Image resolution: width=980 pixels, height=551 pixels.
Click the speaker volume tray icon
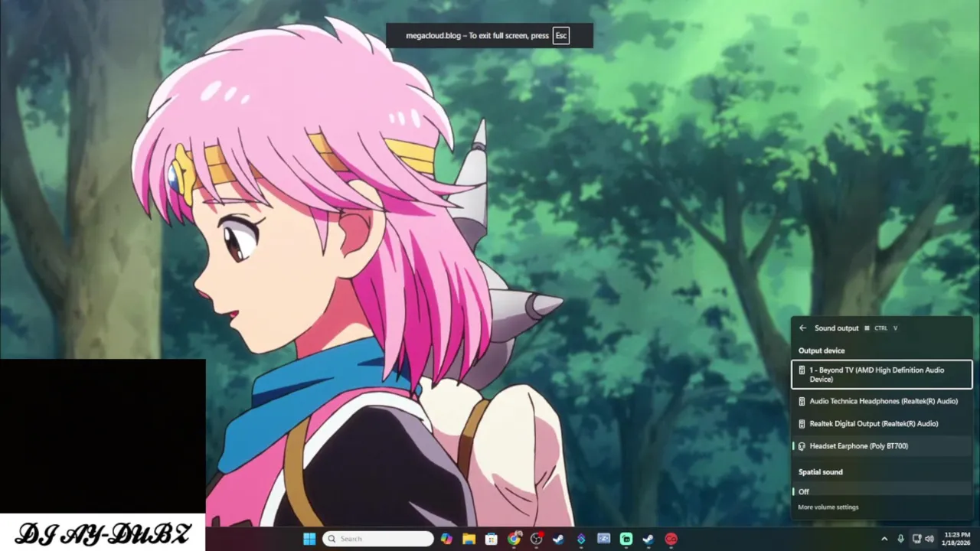click(929, 539)
